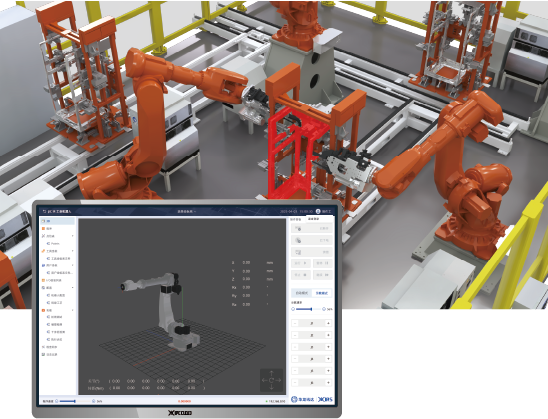Select the highlighted first sidebar menu item

[x=57, y=221]
